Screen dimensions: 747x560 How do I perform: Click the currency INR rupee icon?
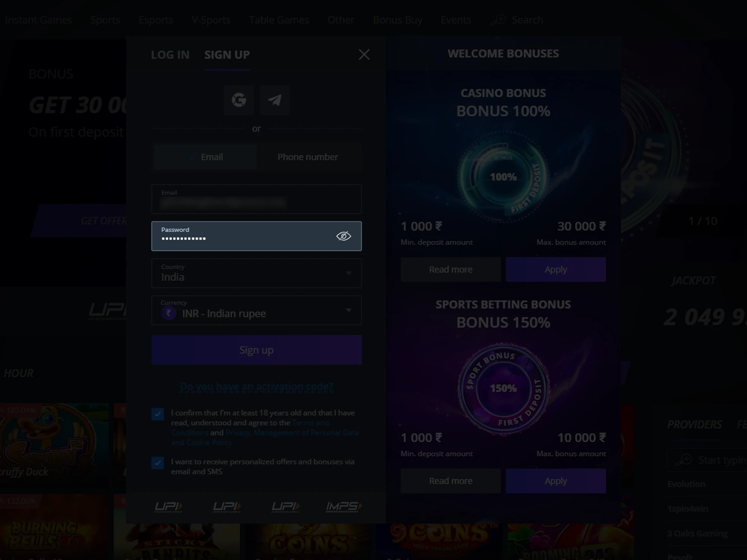169,313
